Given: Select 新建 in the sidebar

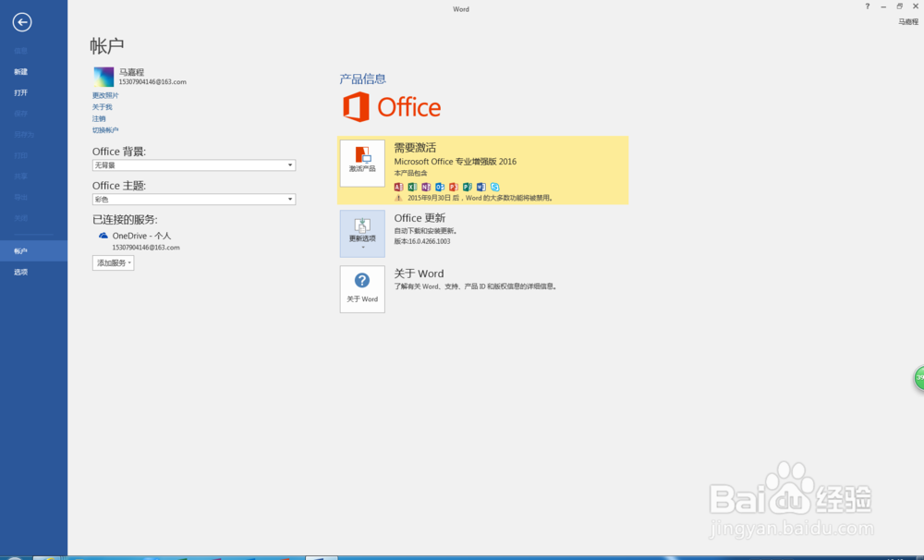Looking at the screenshot, I should [19, 71].
